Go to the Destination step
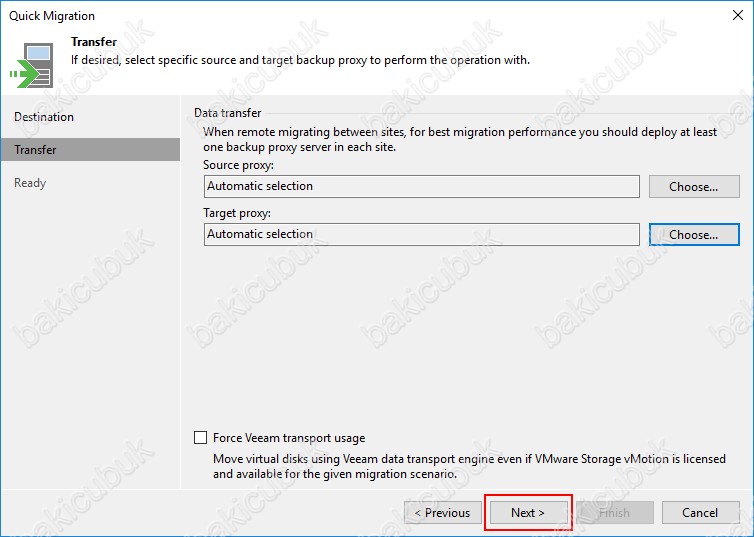Screen dimensions: 754x537 pos(44,117)
